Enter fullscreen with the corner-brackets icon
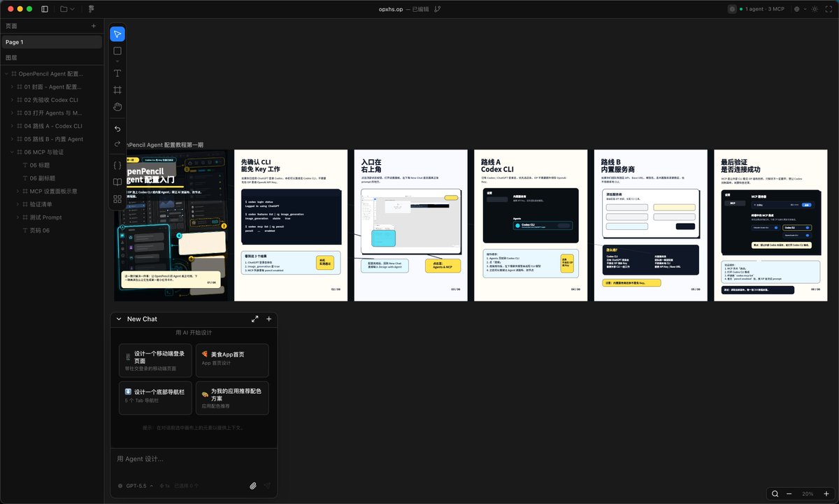The image size is (839, 504). (829, 9)
